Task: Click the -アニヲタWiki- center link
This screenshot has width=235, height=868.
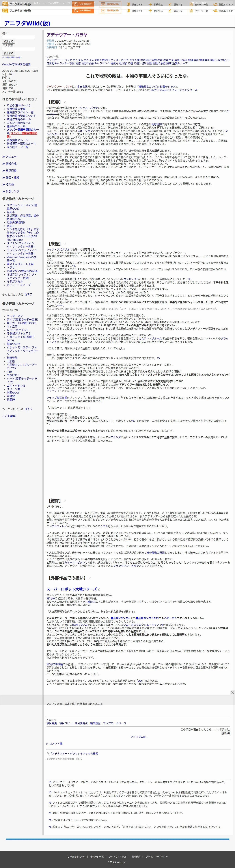Action: 138,737
